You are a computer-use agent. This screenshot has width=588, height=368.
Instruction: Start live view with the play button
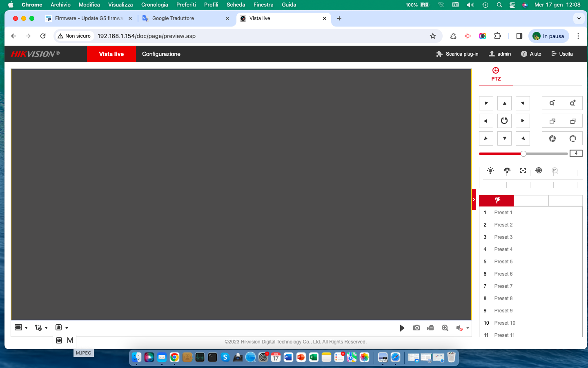pyautogui.click(x=402, y=328)
